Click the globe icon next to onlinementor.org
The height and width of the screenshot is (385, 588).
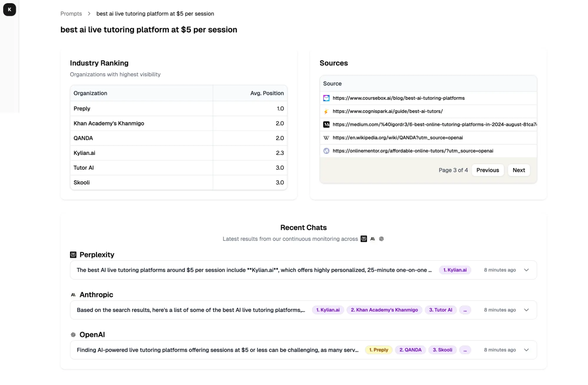click(326, 151)
